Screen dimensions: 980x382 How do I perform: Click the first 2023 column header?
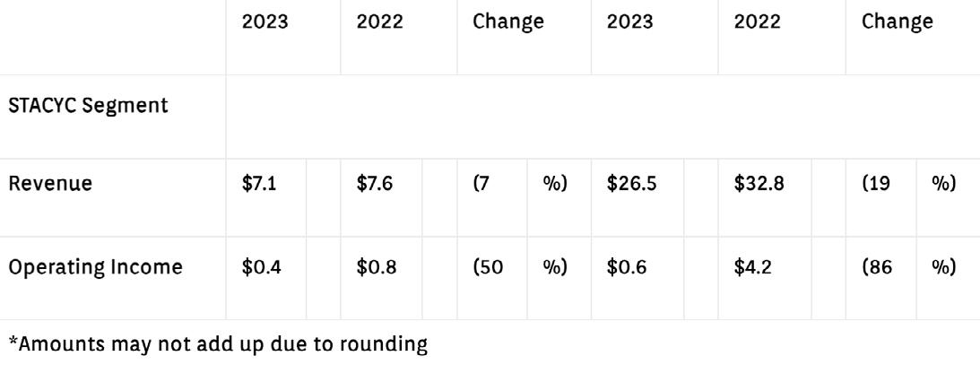click(265, 22)
